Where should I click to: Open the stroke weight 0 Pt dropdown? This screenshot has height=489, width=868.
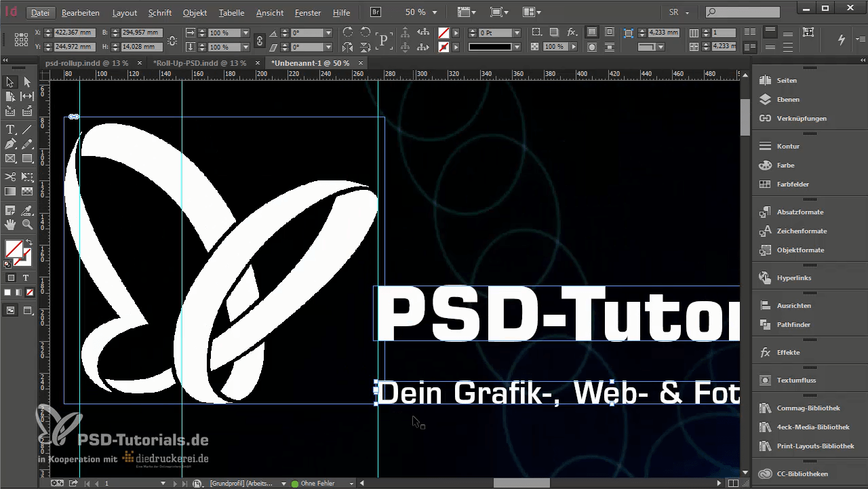[517, 33]
